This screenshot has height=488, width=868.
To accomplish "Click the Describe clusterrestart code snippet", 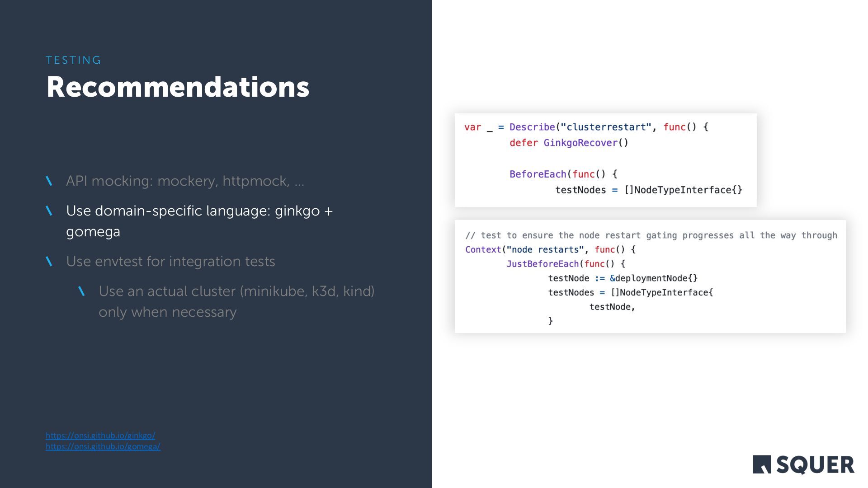I will pos(605,159).
